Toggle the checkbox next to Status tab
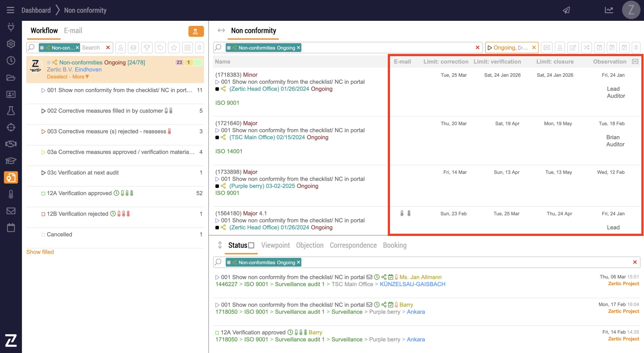This screenshot has width=644, height=353. click(251, 245)
